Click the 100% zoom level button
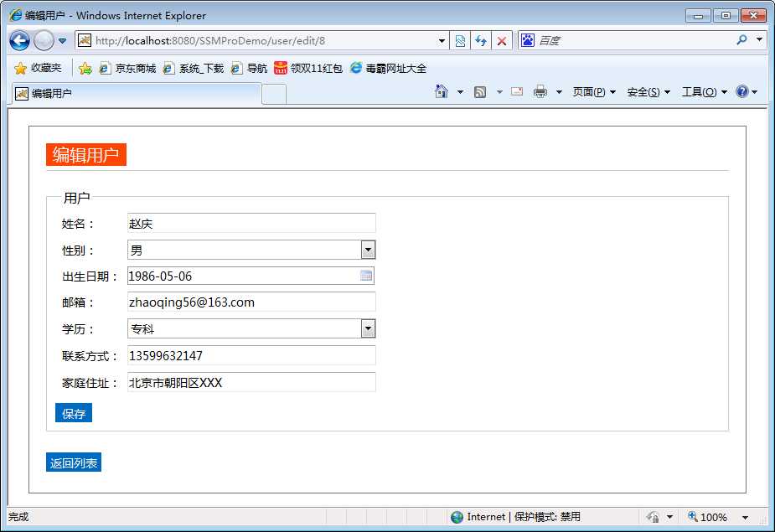The image size is (775, 532). pyautogui.click(x=708, y=517)
